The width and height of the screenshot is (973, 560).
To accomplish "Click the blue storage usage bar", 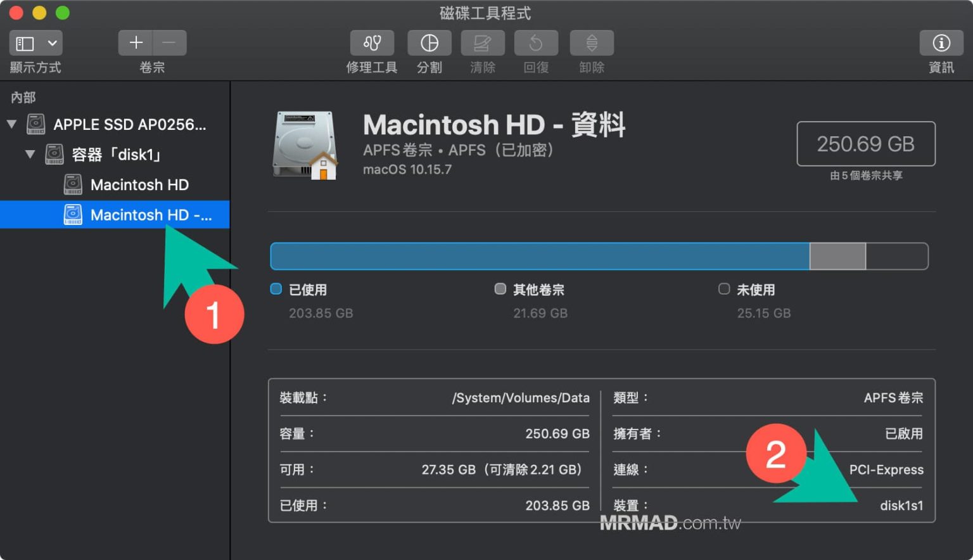I will [538, 255].
